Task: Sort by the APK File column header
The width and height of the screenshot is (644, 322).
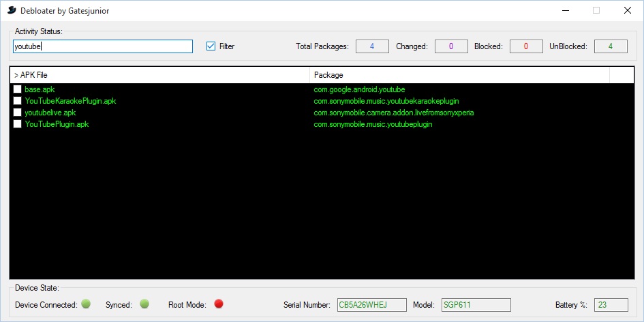Action: (159, 75)
